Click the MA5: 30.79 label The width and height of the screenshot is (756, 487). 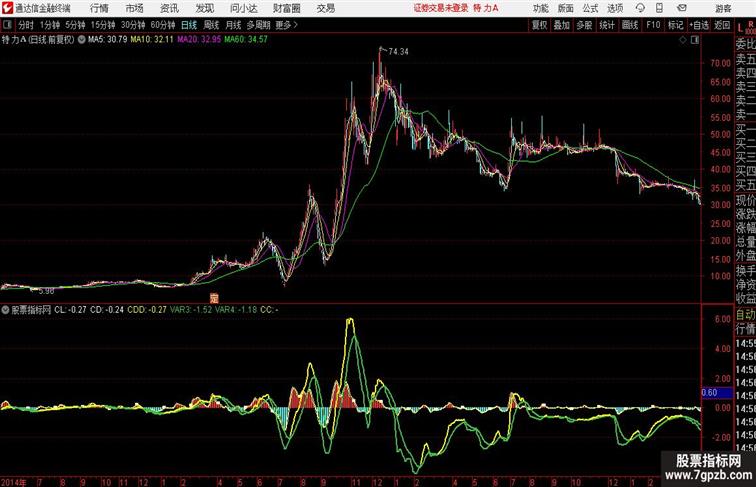[x=108, y=40]
